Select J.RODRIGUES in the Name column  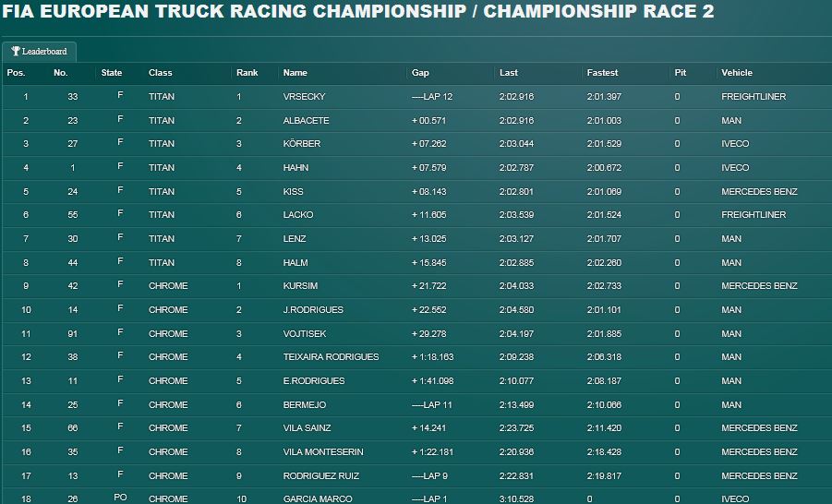pos(313,310)
